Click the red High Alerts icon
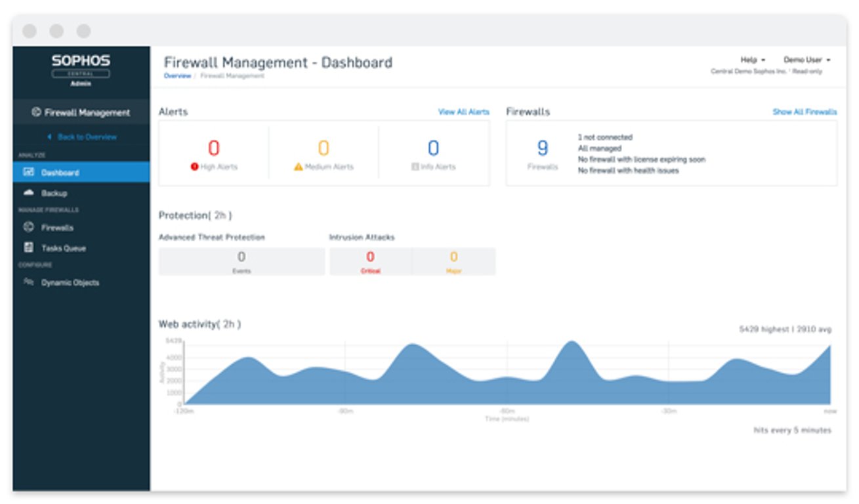 [x=194, y=167]
